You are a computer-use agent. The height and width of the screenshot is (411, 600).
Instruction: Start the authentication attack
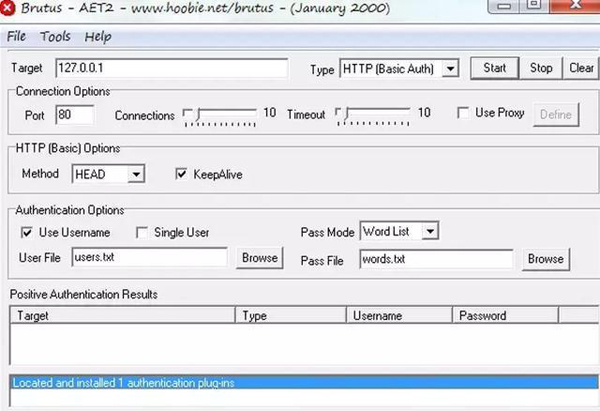tap(494, 68)
